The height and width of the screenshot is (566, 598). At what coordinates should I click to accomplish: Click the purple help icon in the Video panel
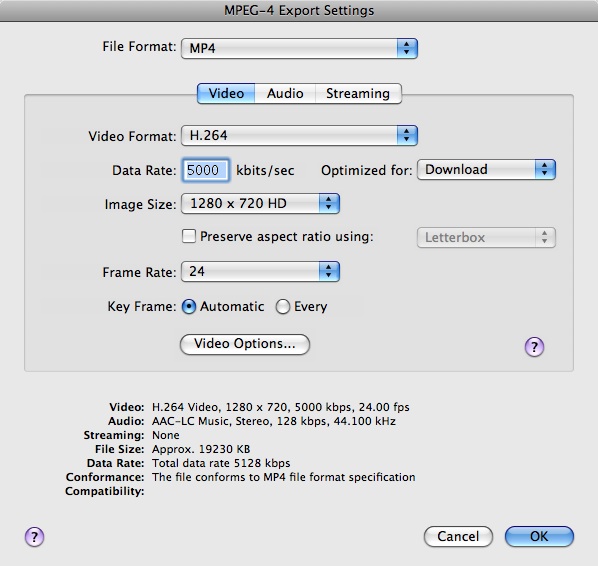(534, 347)
